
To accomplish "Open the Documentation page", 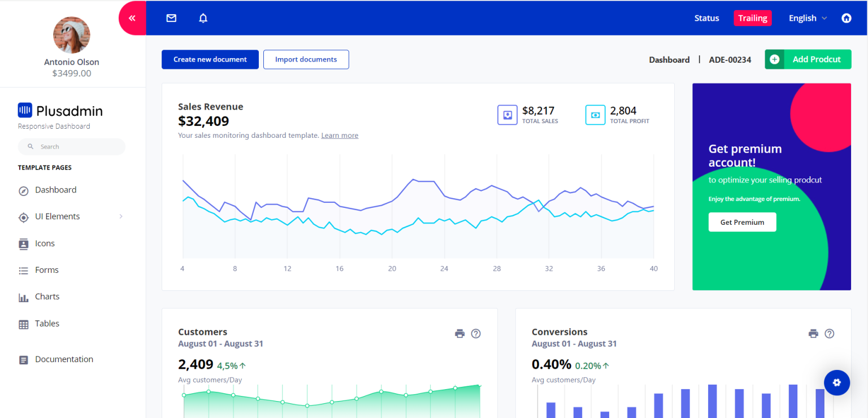I will pyautogui.click(x=64, y=359).
